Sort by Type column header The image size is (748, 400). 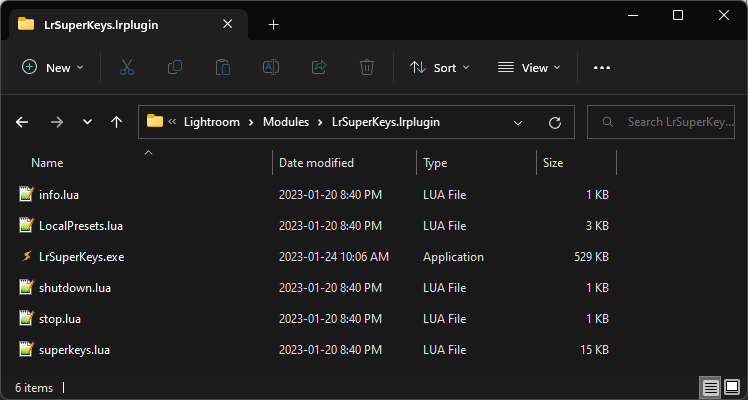tap(435, 163)
